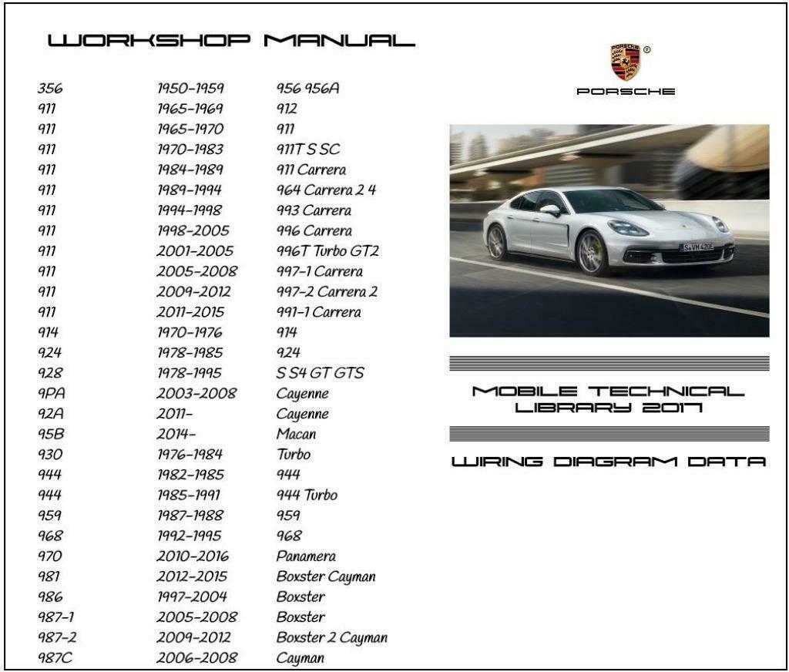Image resolution: width=789 pixels, height=672 pixels.
Task: Select the 2014- year for the 95B
Action: (x=176, y=434)
